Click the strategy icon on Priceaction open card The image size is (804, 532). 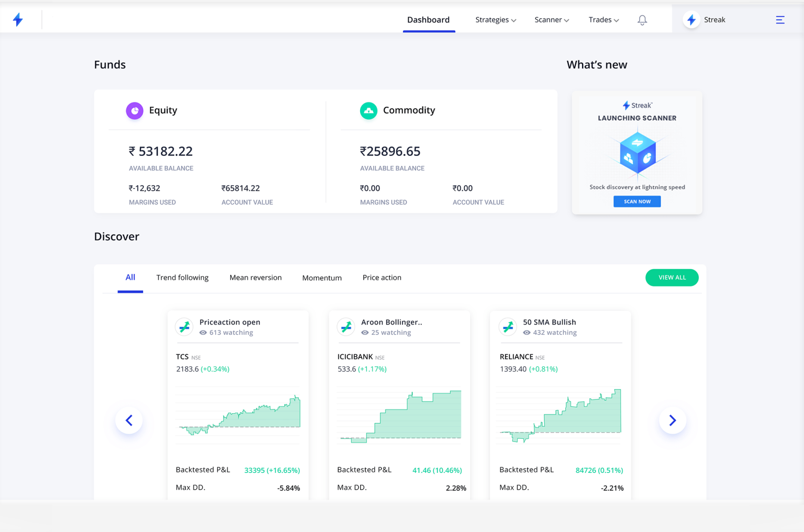184,326
